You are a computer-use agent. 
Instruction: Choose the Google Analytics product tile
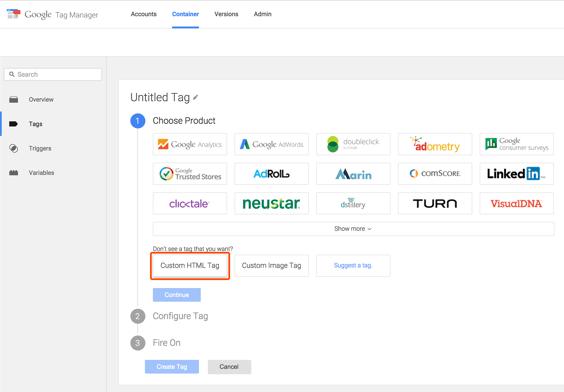click(x=190, y=144)
